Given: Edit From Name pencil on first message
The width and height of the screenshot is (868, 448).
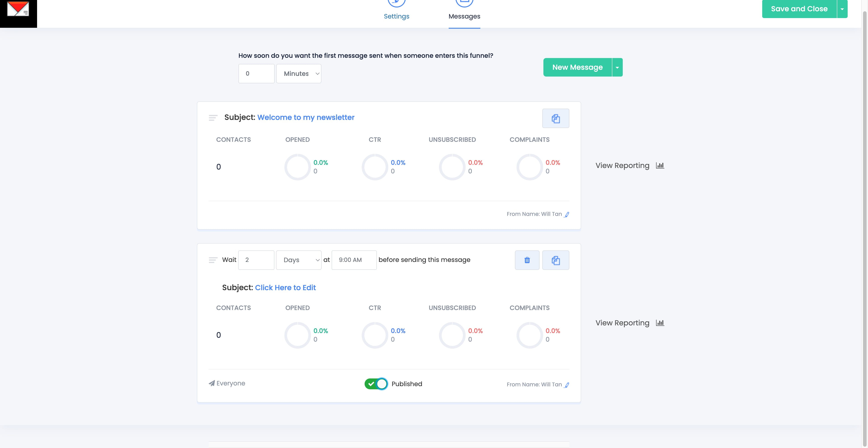Looking at the screenshot, I should (x=567, y=215).
